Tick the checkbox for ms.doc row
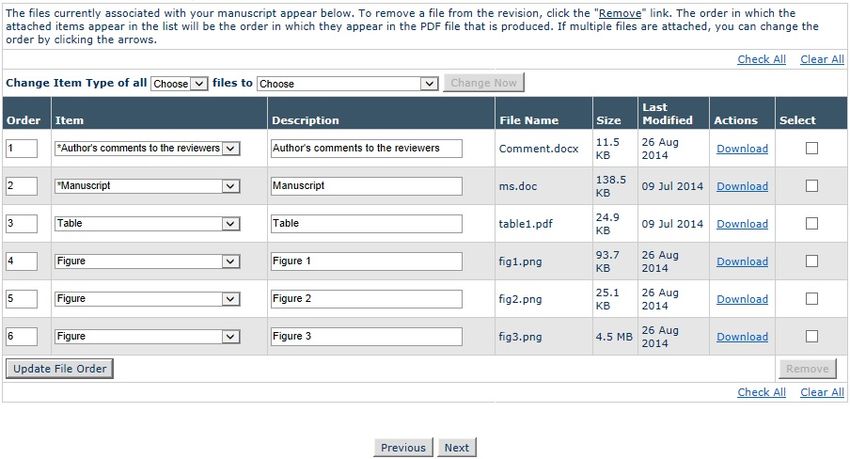850x459 pixels. tap(812, 186)
